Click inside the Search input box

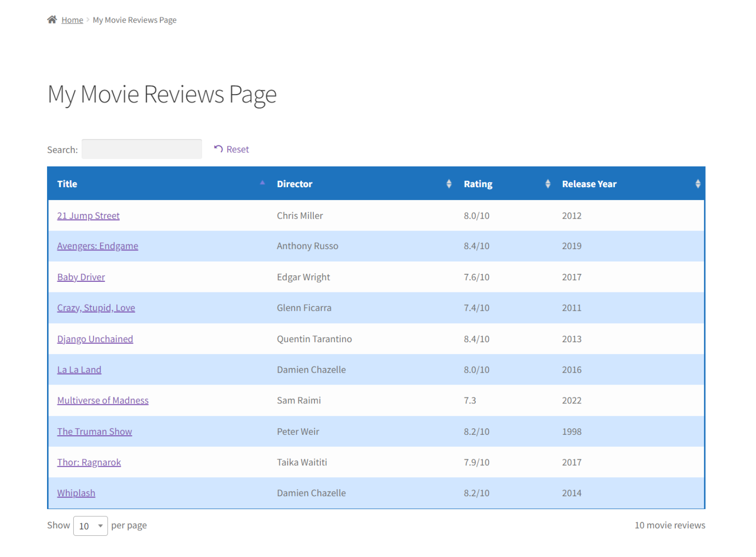[142, 148]
